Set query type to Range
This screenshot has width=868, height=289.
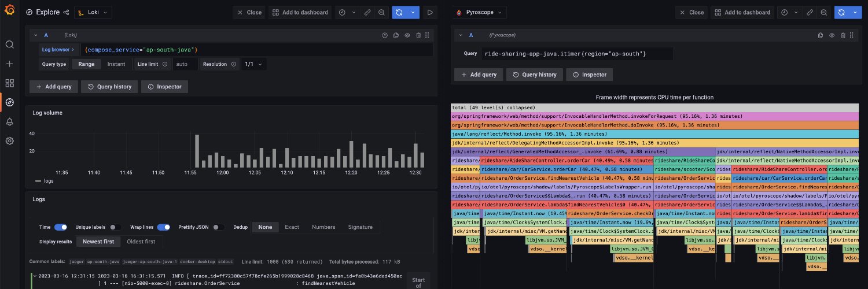coord(87,64)
